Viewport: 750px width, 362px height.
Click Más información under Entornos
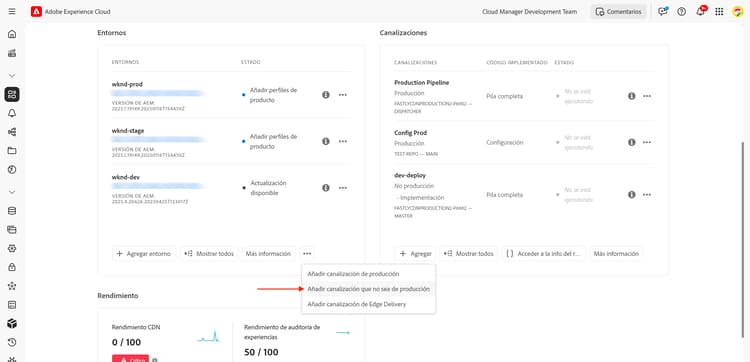click(268, 253)
